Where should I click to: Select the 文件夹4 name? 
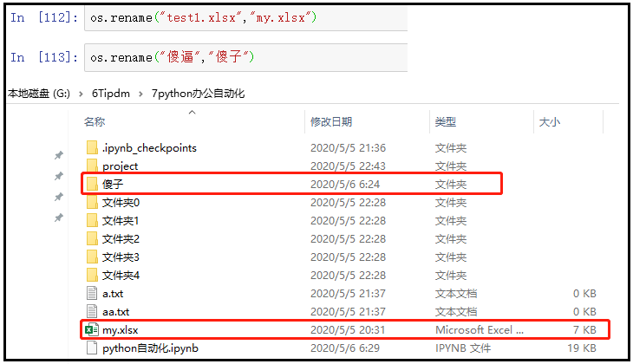click(x=121, y=275)
